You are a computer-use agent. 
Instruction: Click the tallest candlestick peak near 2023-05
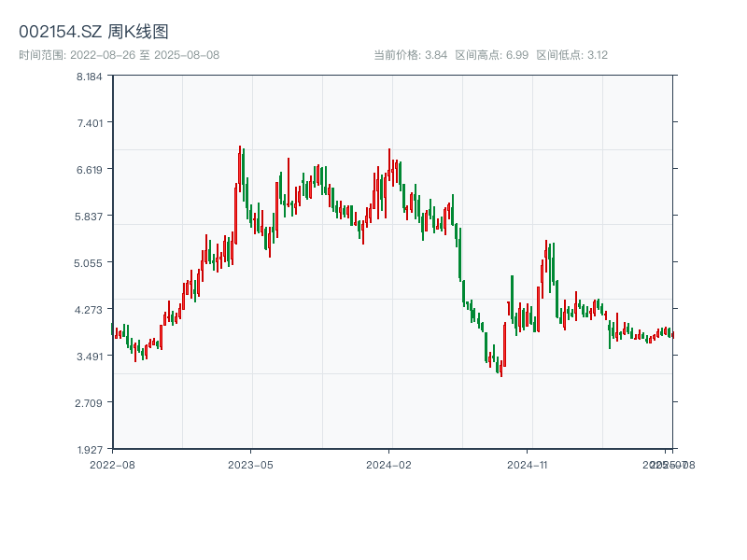[240, 149]
